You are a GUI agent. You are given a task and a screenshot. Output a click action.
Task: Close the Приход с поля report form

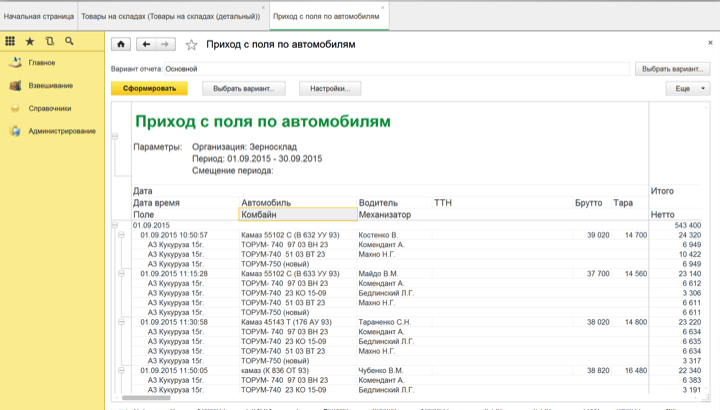coord(709,45)
